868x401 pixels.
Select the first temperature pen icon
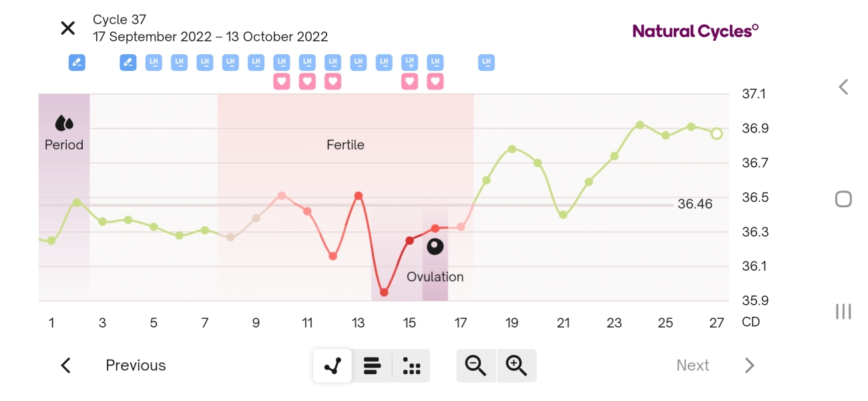76,62
